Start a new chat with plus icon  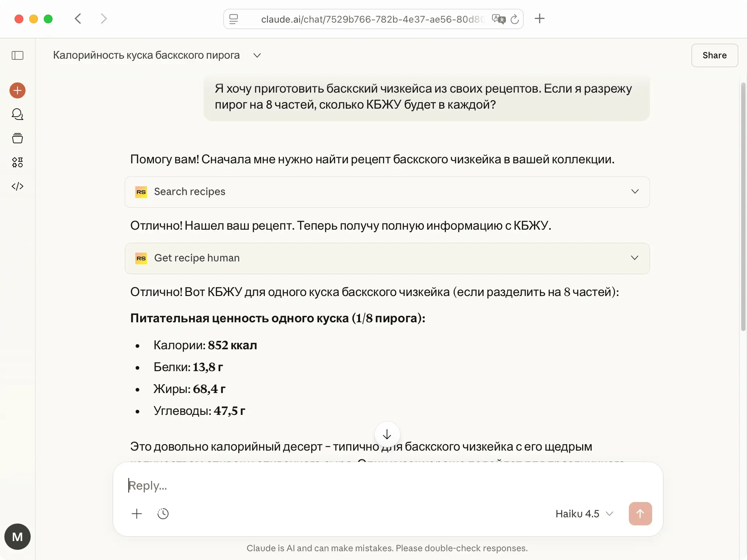[18, 90]
